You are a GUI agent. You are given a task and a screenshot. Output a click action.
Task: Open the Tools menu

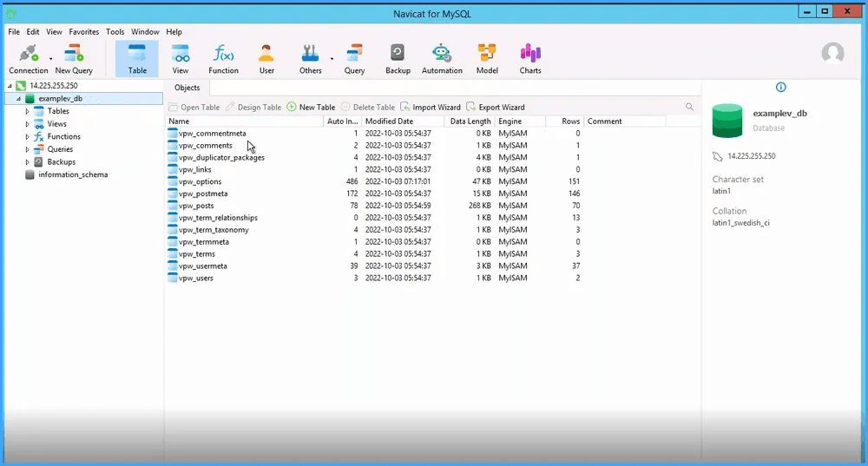coord(115,31)
